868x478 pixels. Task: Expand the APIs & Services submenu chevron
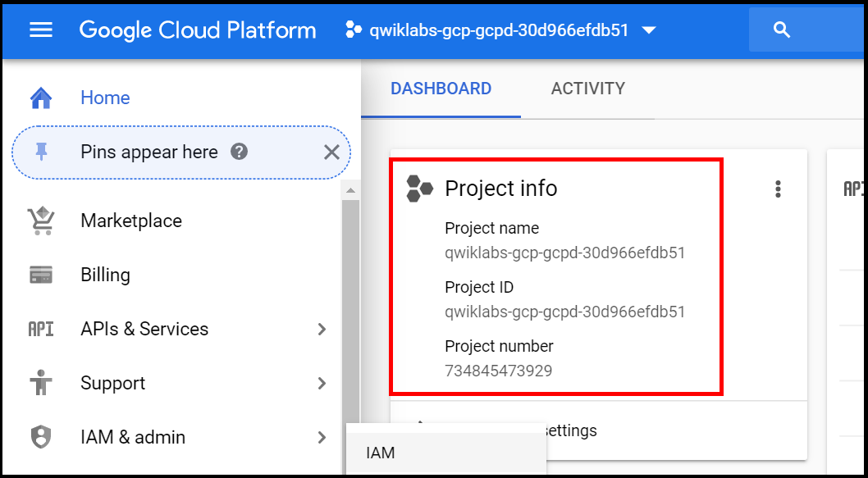coord(322,329)
